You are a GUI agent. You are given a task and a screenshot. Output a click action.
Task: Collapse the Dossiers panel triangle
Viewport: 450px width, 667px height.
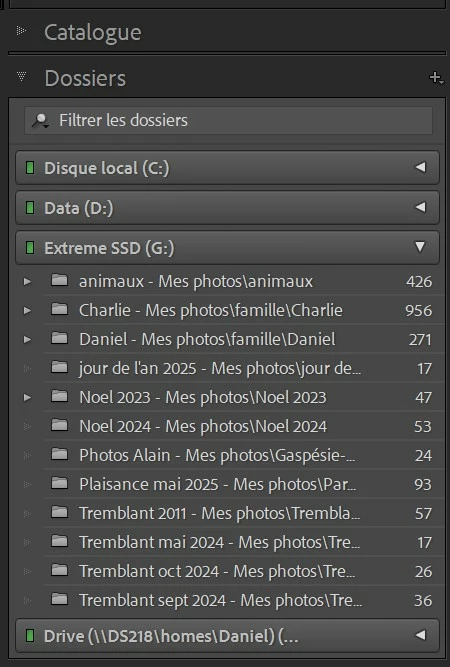point(21,77)
